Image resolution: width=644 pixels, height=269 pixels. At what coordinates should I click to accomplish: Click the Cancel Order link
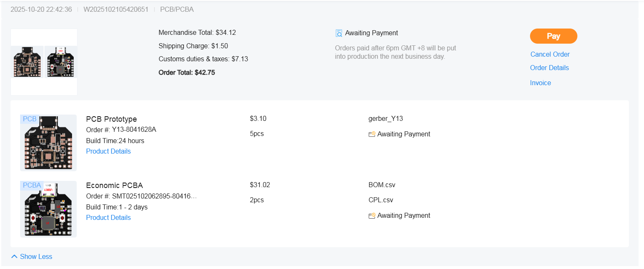(x=550, y=54)
